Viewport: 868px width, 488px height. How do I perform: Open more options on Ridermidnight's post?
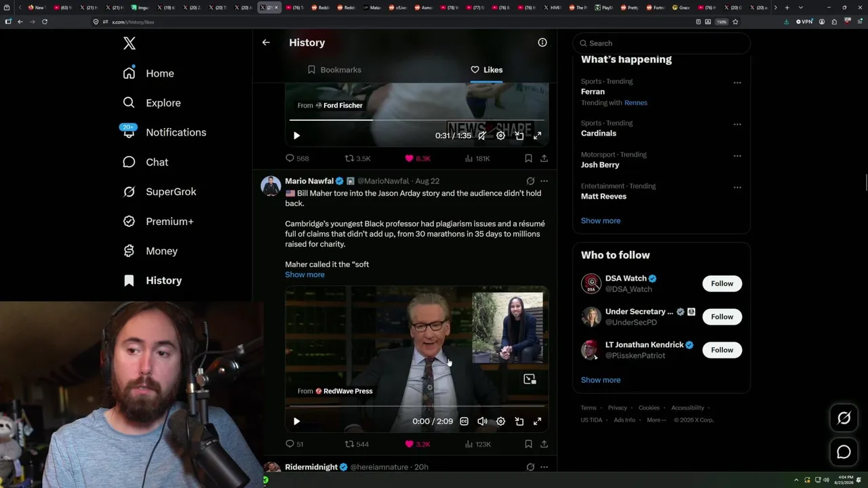[544, 467]
